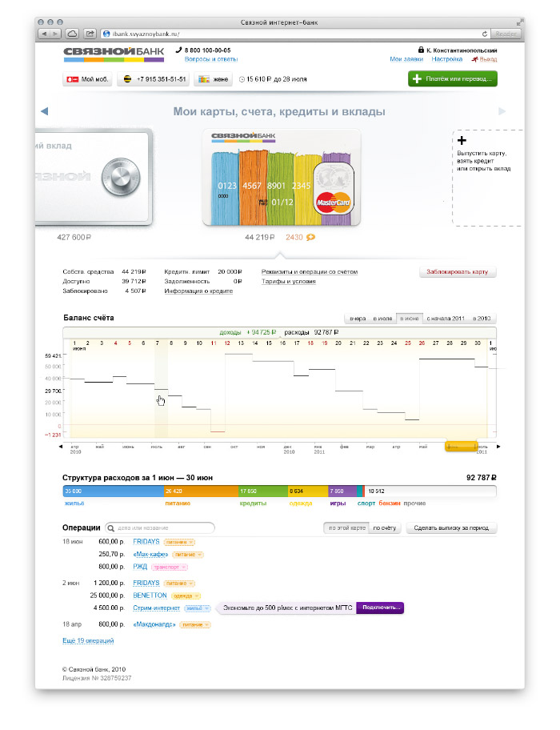Image resolution: width=560 pixels, height=730 pixels.
Task: Click the iCloud button in browser toolbar
Action: point(72,34)
